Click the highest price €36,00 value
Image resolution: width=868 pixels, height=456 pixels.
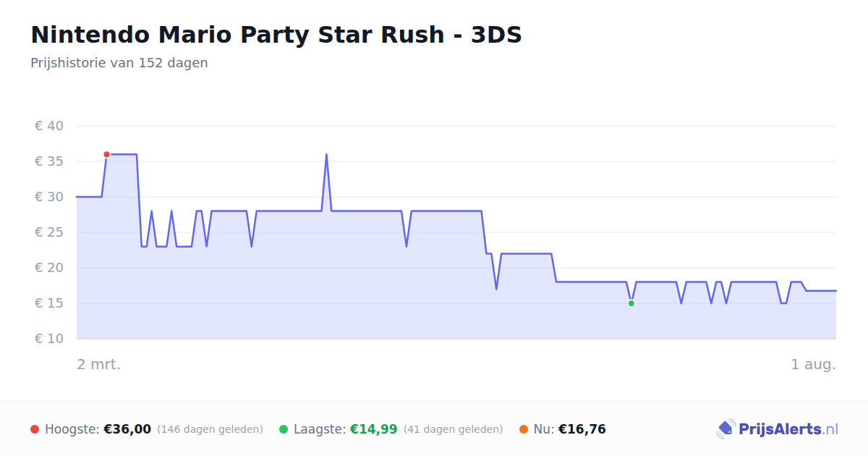click(127, 429)
